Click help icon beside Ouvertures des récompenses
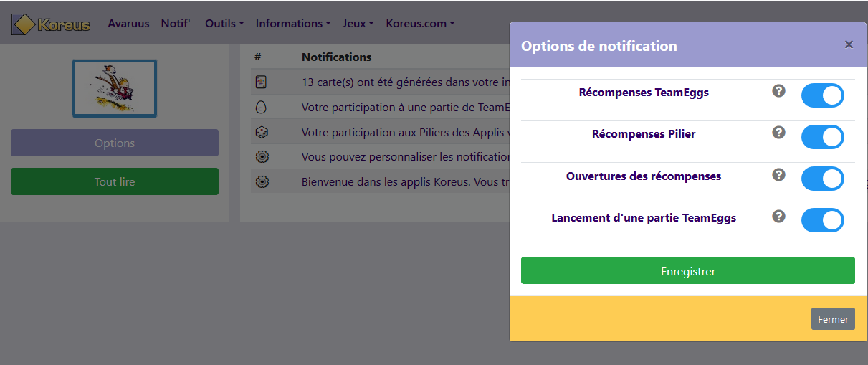This screenshot has width=868, height=365. coord(779,174)
